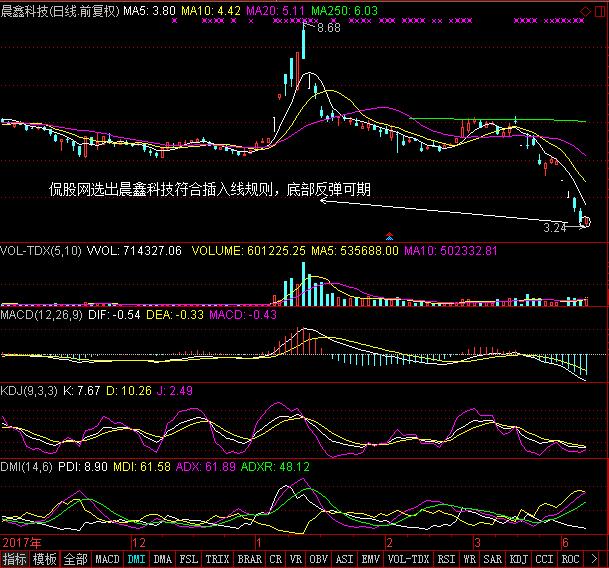This screenshot has height=568, width=609.
Task: Click the 8.68 high price label
Action: [x=329, y=28]
